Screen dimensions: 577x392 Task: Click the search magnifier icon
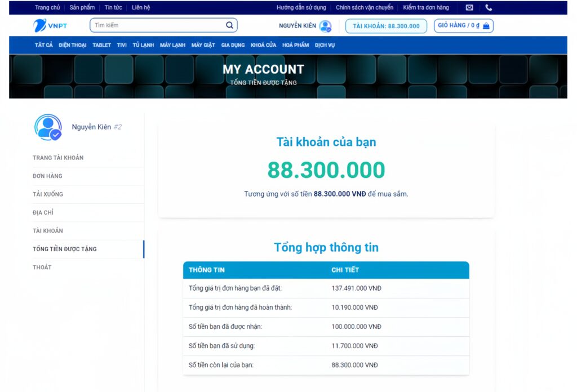229,25
